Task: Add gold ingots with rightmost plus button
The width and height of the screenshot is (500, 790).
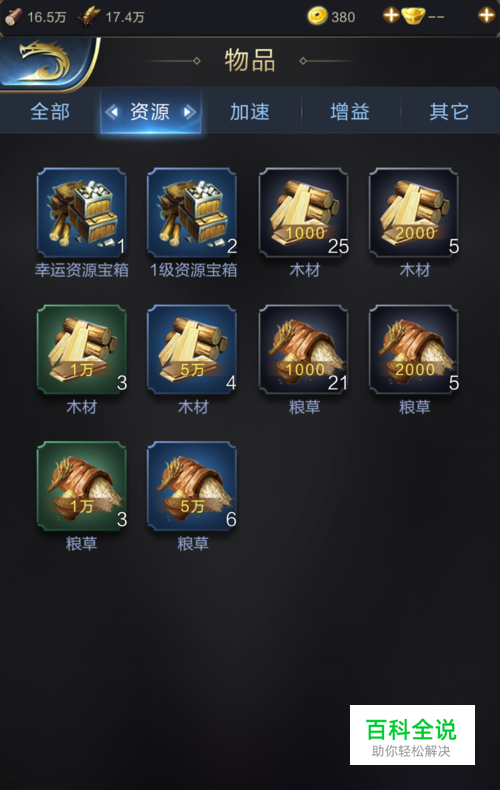Action: [x=486, y=15]
